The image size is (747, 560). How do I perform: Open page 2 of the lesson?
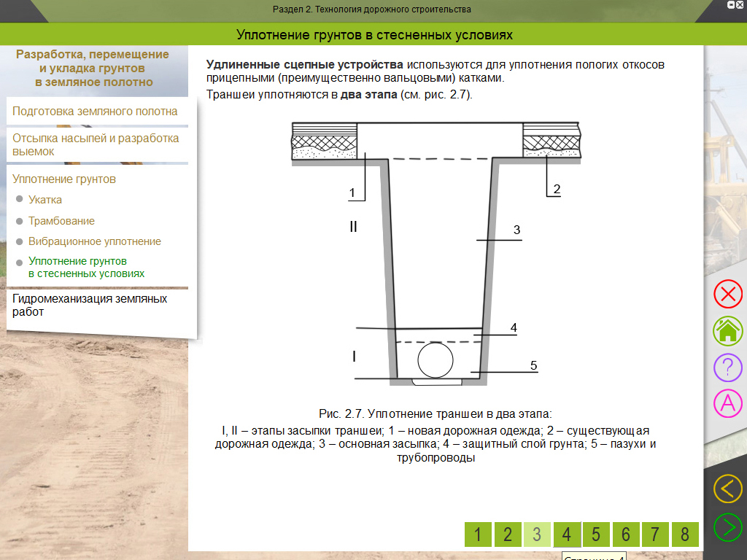(508, 534)
